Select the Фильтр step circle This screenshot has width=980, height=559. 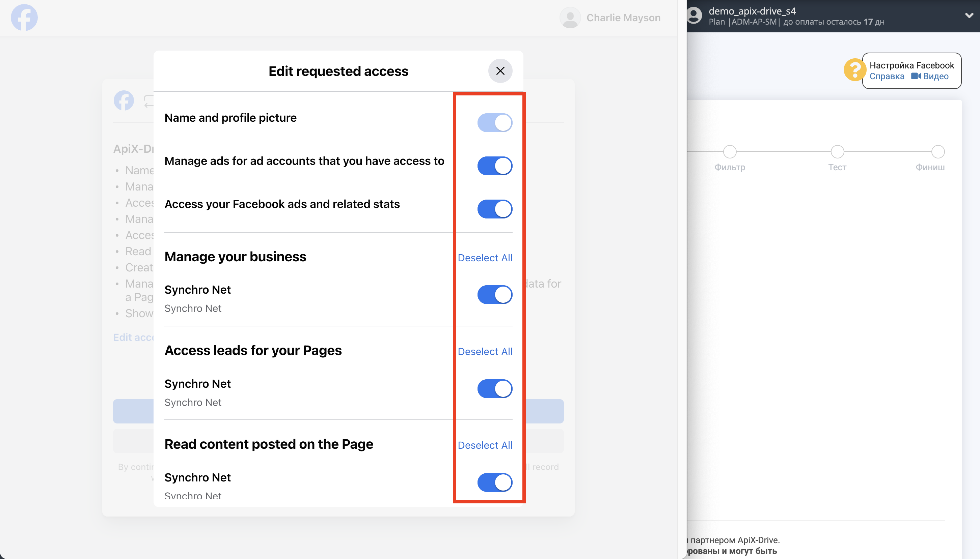pos(730,152)
